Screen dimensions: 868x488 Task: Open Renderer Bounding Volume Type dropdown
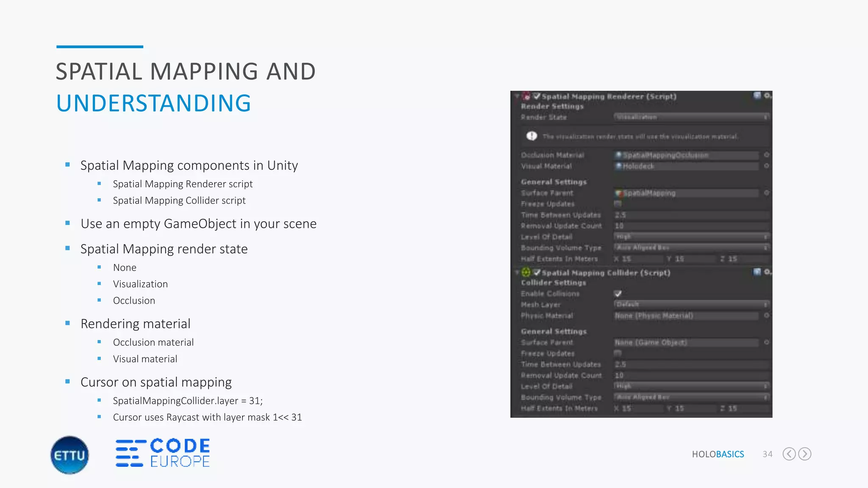tap(692, 248)
